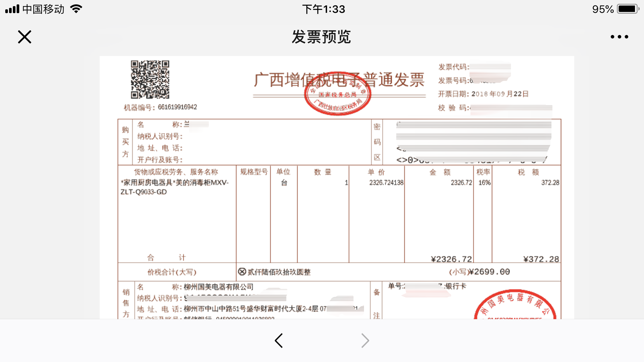The height and width of the screenshot is (362, 644).
Task: Tap the total amount ¥2326.72
Action: (x=451, y=259)
